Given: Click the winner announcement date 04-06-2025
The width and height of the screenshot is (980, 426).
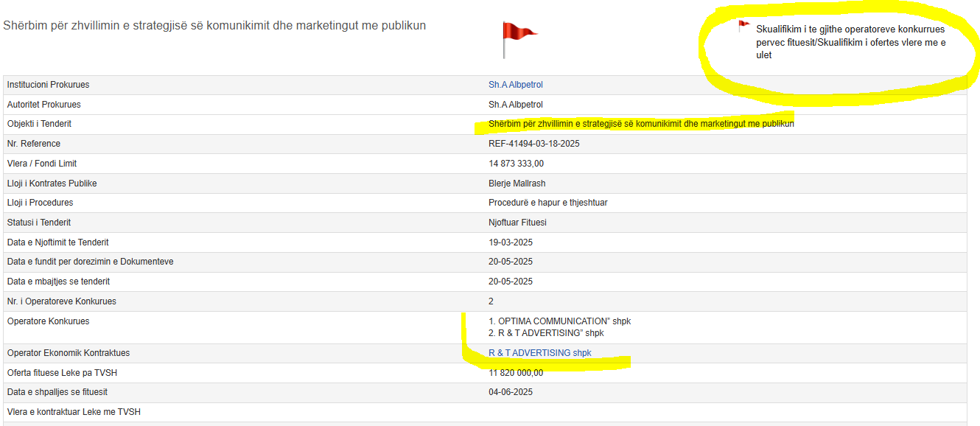Looking at the screenshot, I should pyautogui.click(x=511, y=392).
